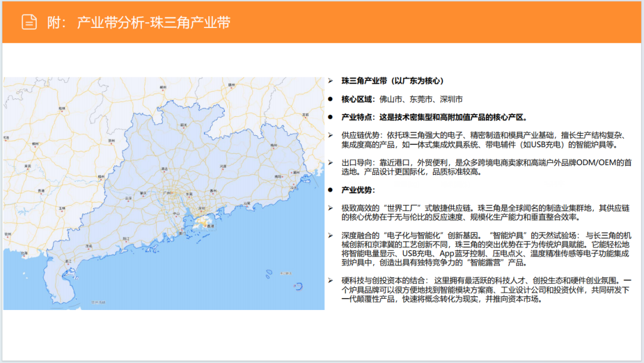644x363 pixels.
Task: Click the Guangdong map image
Action: pyautogui.click(x=164, y=193)
